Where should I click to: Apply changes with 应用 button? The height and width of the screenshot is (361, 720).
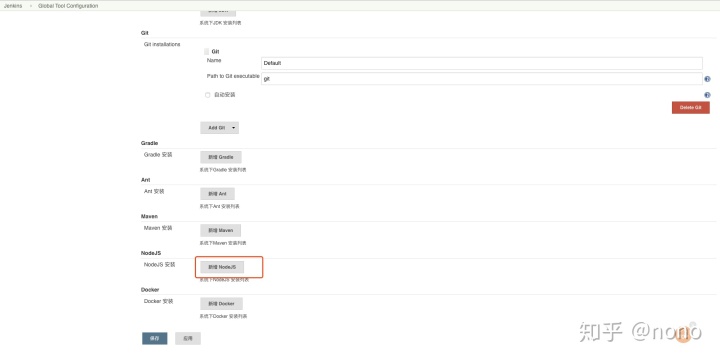[188, 338]
